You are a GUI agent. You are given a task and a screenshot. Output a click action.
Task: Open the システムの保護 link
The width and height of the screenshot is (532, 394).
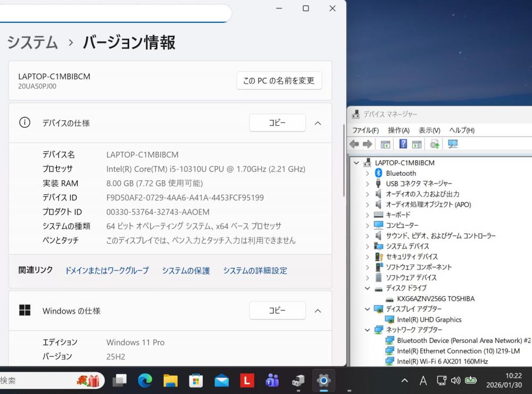(186, 270)
